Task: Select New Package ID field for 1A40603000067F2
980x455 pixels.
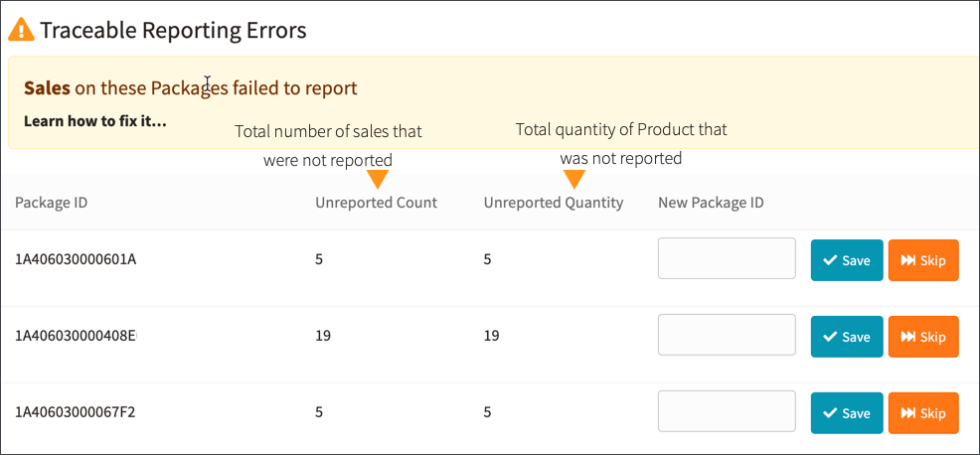Action: pyautogui.click(x=727, y=410)
